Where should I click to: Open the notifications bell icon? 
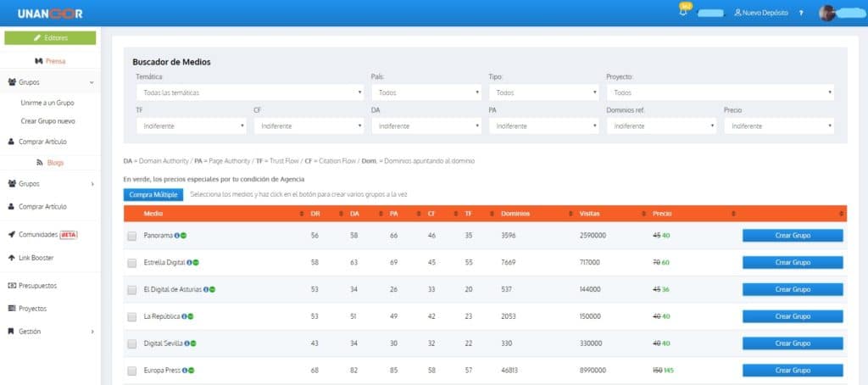[683, 12]
